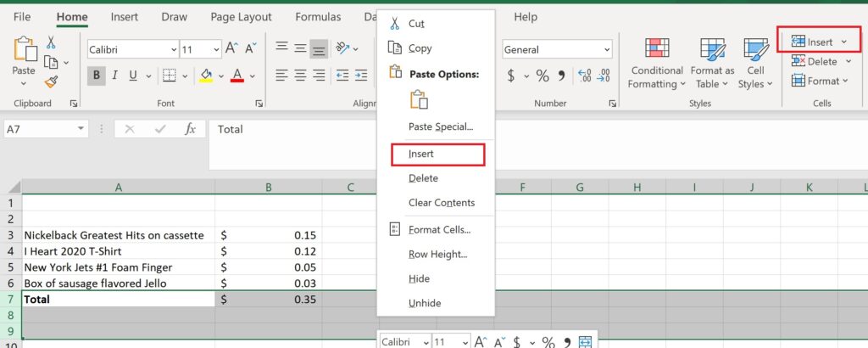Click Increase Decimal icon

pyautogui.click(x=584, y=76)
